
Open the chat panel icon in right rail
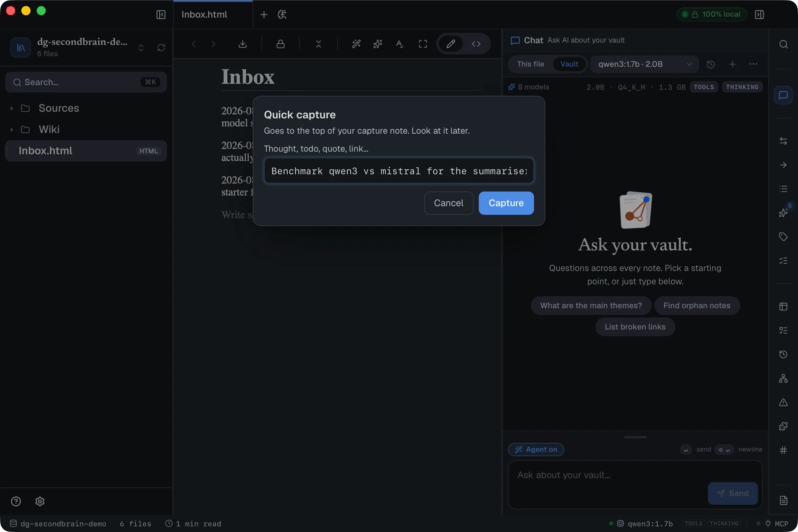(x=783, y=95)
